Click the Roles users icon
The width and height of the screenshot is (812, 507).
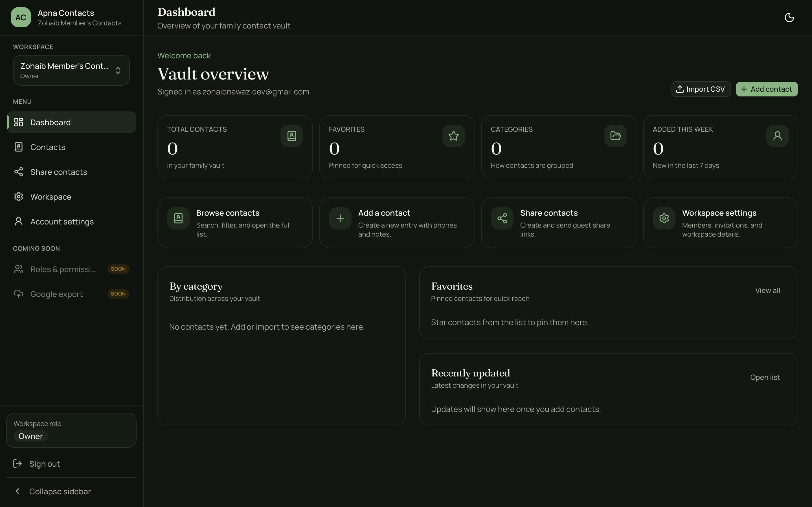pyautogui.click(x=19, y=269)
